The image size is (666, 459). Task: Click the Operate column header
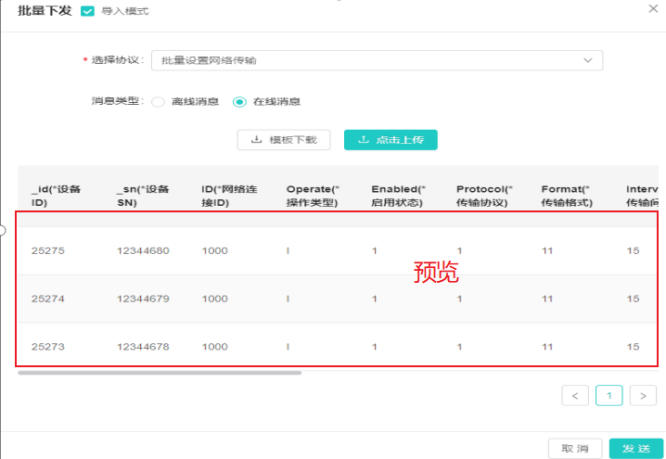pyautogui.click(x=314, y=195)
